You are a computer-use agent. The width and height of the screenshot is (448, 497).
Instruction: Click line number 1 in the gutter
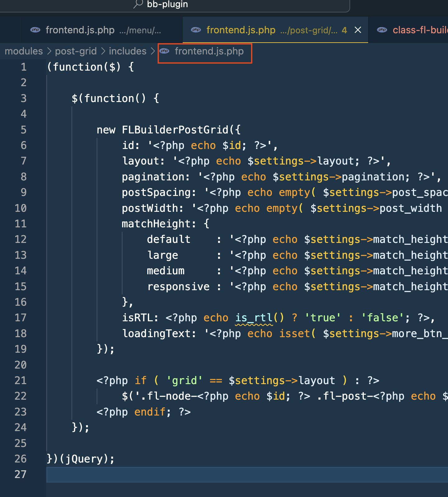[24, 67]
